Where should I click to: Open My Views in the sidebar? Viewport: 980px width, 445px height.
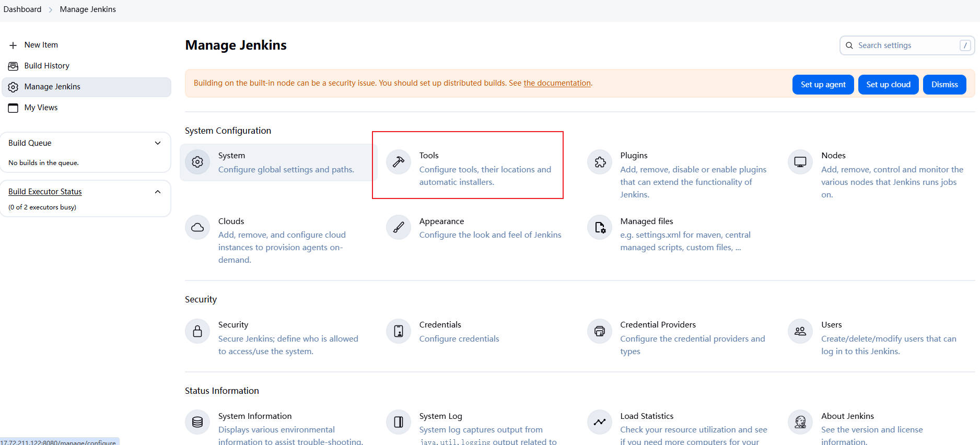click(x=41, y=108)
